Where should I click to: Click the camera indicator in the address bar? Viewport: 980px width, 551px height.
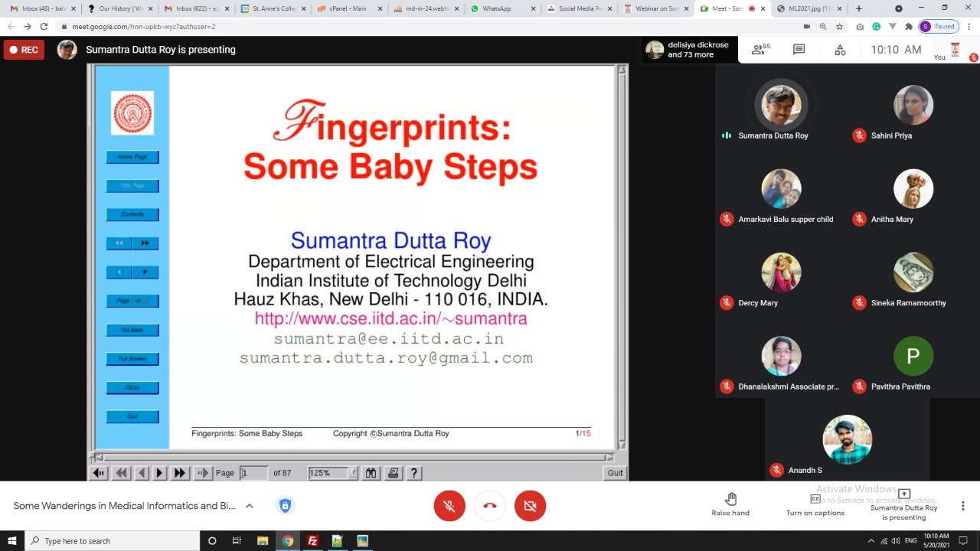pos(806,26)
